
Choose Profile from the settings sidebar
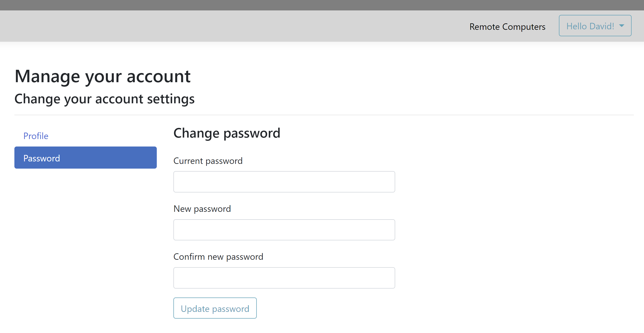pyautogui.click(x=36, y=136)
